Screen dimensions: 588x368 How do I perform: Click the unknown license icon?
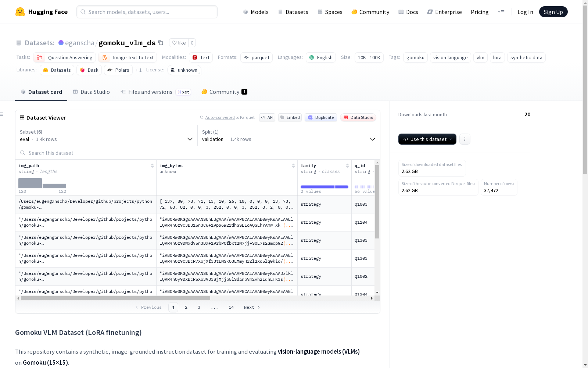pyautogui.click(x=173, y=70)
